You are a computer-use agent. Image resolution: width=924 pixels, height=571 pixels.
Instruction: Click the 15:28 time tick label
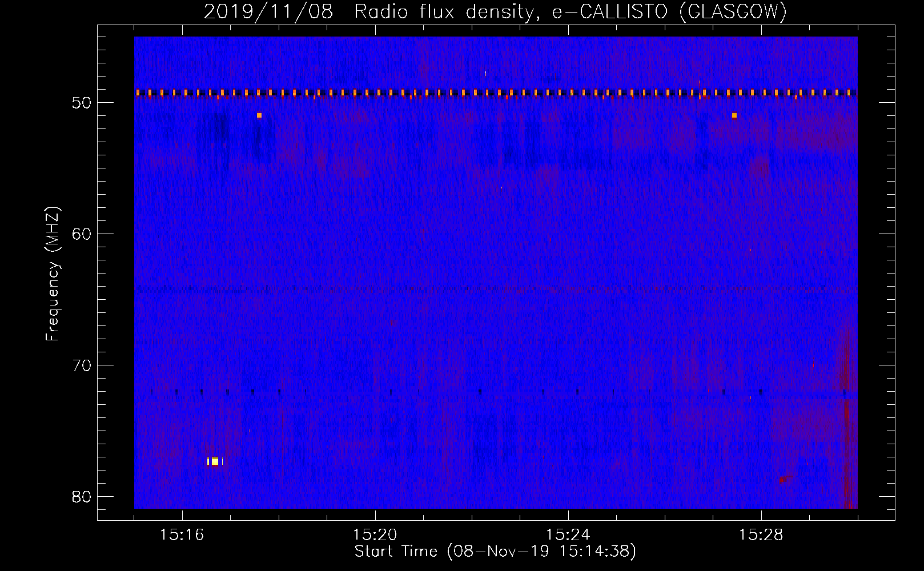[x=761, y=535]
